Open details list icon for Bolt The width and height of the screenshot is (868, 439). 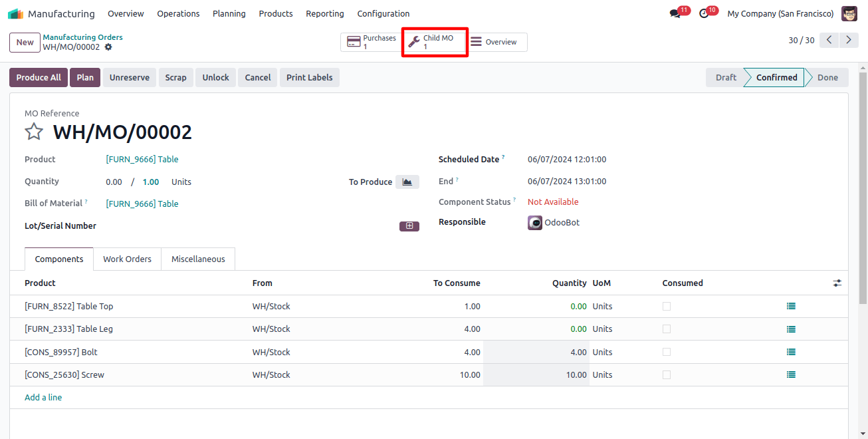tap(791, 353)
